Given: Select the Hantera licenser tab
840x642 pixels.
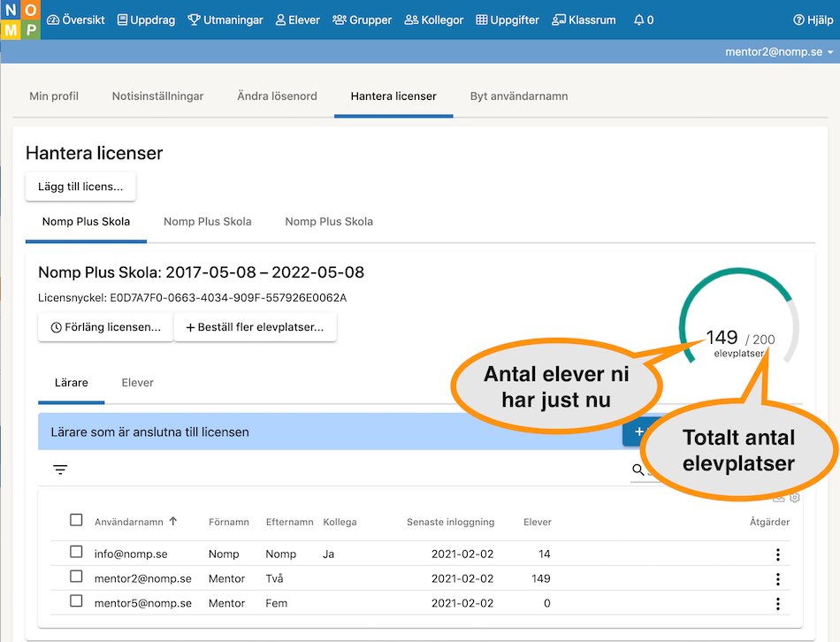Looking at the screenshot, I should pos(393,96).
